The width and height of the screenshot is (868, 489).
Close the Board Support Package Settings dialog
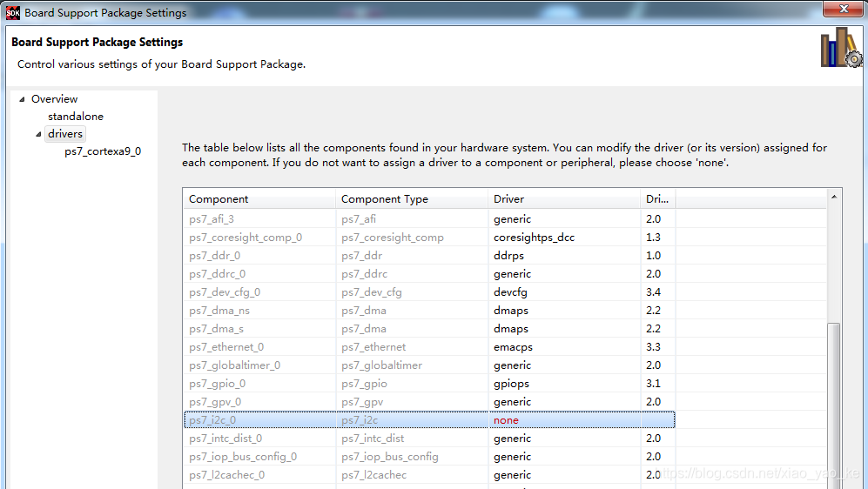point(843,9)
